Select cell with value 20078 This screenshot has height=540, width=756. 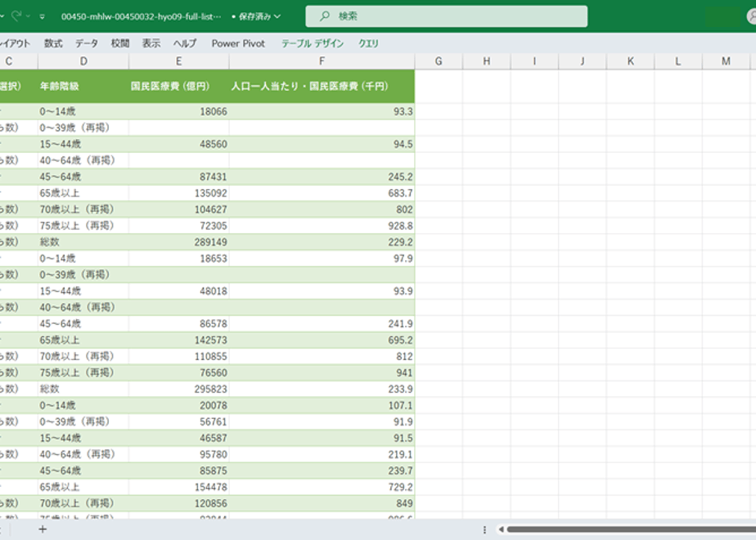pos(179,406)
